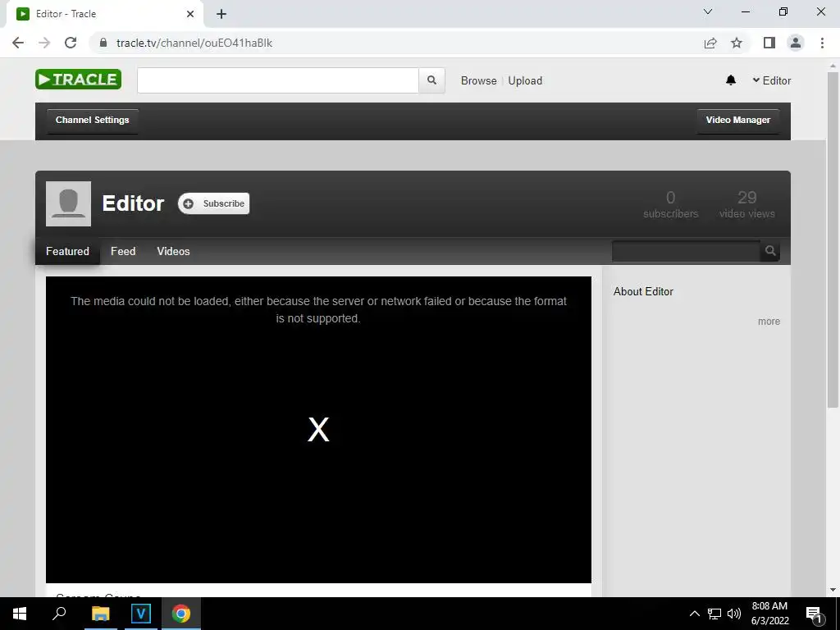This screenshot has width=840, height=630.
Task: Click the X in the video player
Action: 318,430
